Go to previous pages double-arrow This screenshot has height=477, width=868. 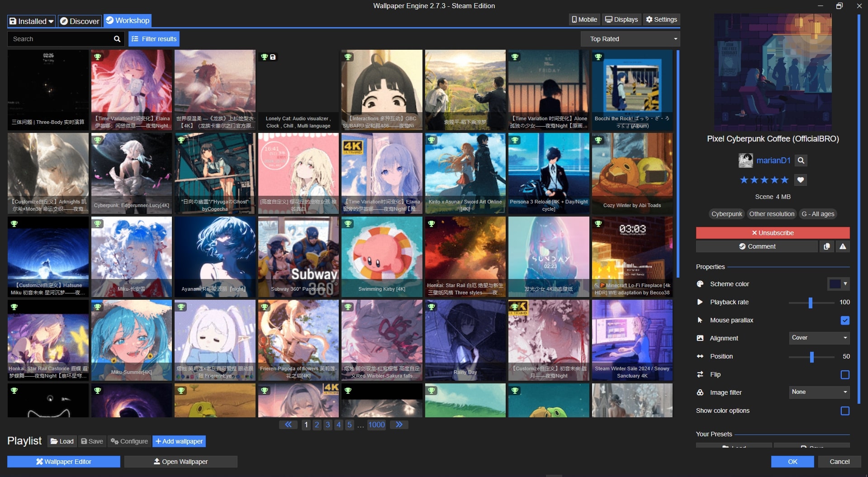pyautogui.click(x=288, y=425)
